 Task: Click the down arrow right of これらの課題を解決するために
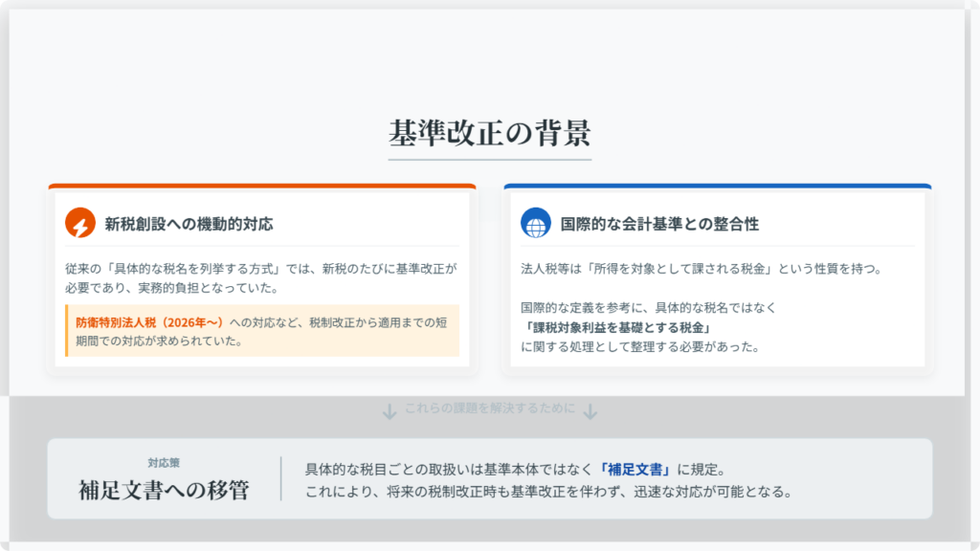pyautogui.click(x=590, y=411)
